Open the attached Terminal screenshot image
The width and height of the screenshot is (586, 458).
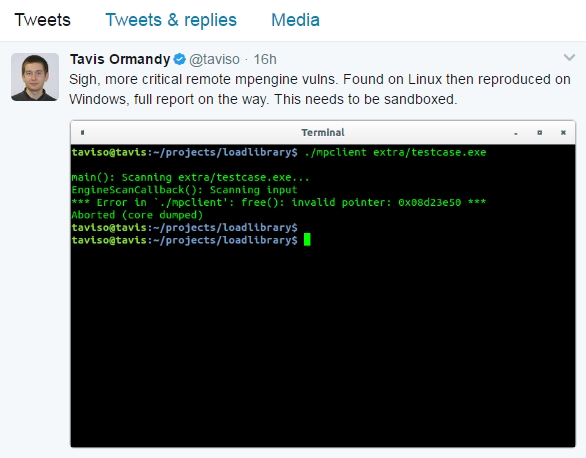click(323, 284)
